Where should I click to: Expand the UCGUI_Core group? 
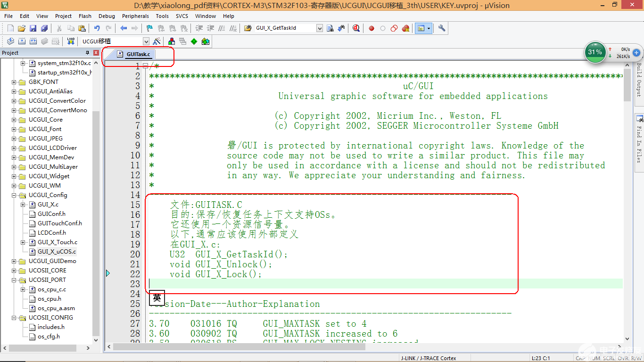tap(14, 120)
